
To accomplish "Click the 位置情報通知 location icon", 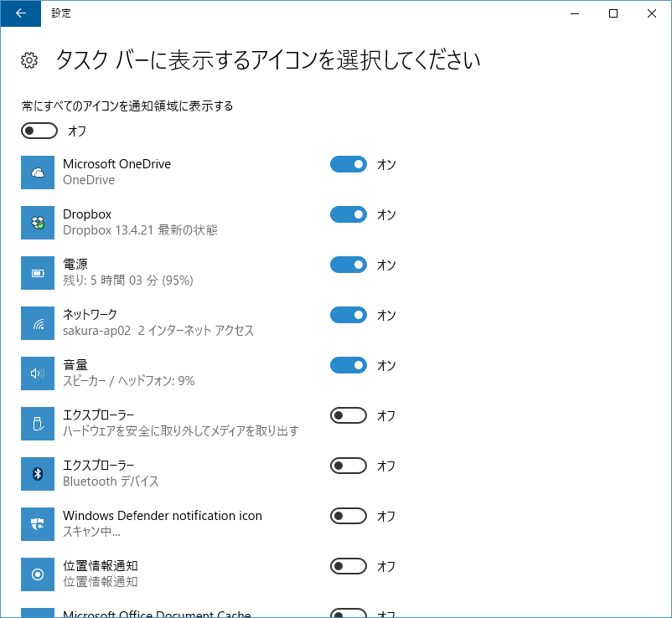I will (37, 574).
